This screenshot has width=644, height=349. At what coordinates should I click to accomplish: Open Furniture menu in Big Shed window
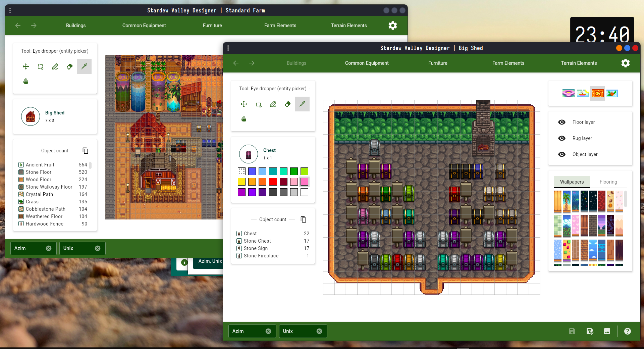(438, 63)
